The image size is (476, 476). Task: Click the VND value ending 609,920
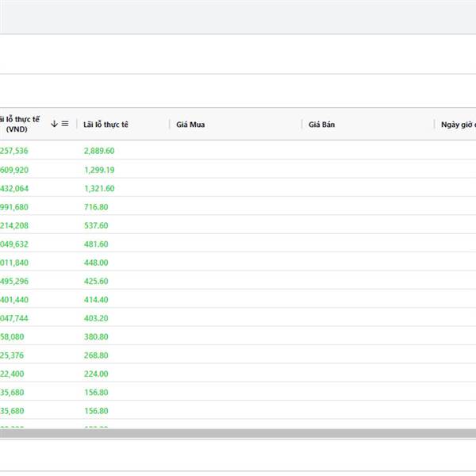coord(14,170)
